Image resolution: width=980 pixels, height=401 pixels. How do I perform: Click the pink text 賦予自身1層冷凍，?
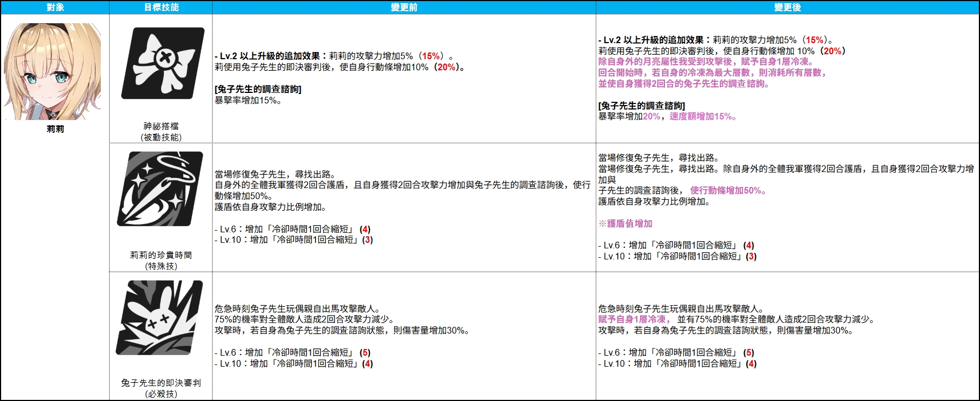(635, 319)
